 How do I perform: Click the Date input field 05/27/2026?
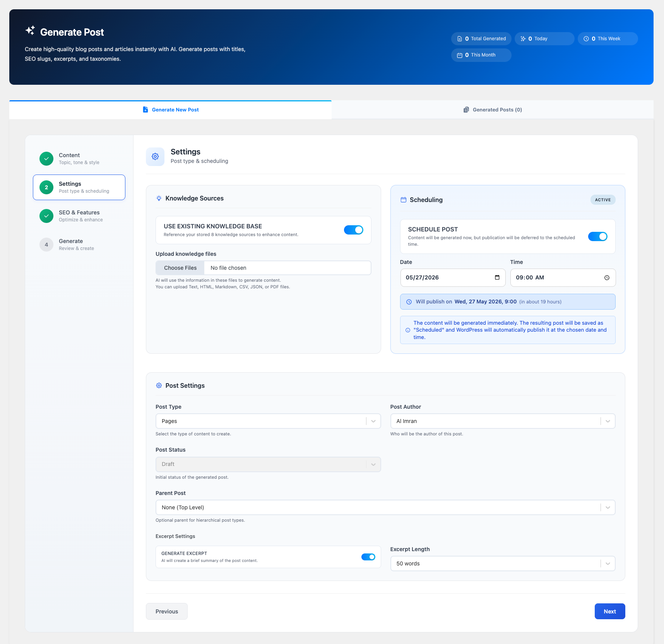[453, 277]
